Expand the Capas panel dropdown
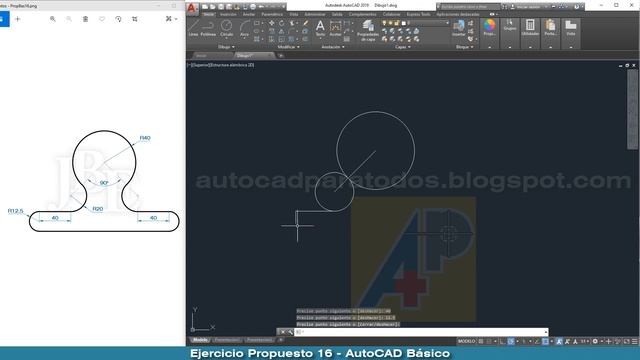Image resolution: width=640 pixels, height=360 pixels. tap(402, 47)
